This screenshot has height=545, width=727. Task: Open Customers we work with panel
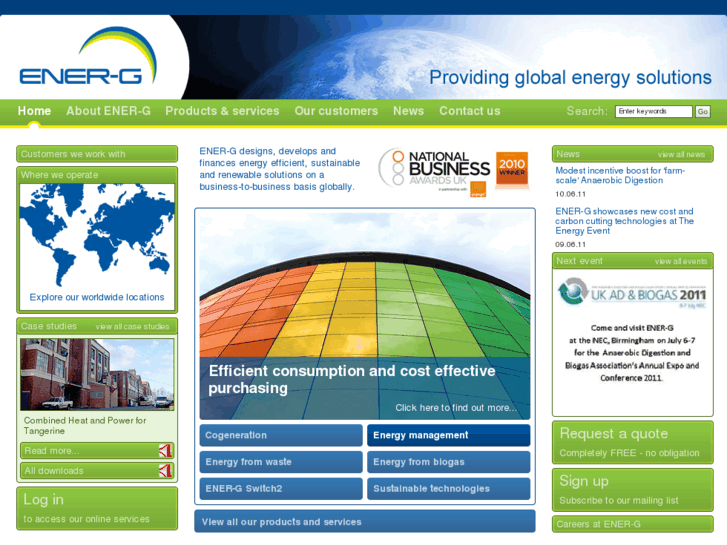(x=97, y=154)
